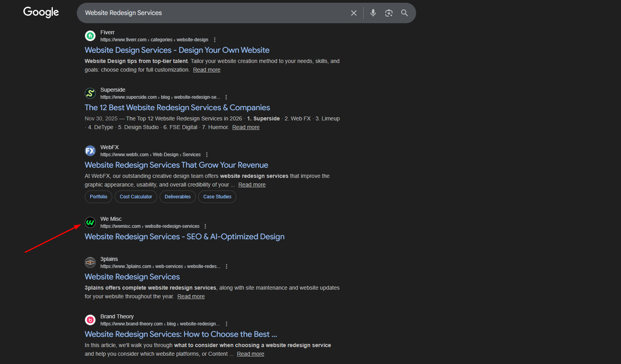The width and height of the screenshot is (621, 364).
Task: Open more options for Fiverr result
Action: (215, 40)
